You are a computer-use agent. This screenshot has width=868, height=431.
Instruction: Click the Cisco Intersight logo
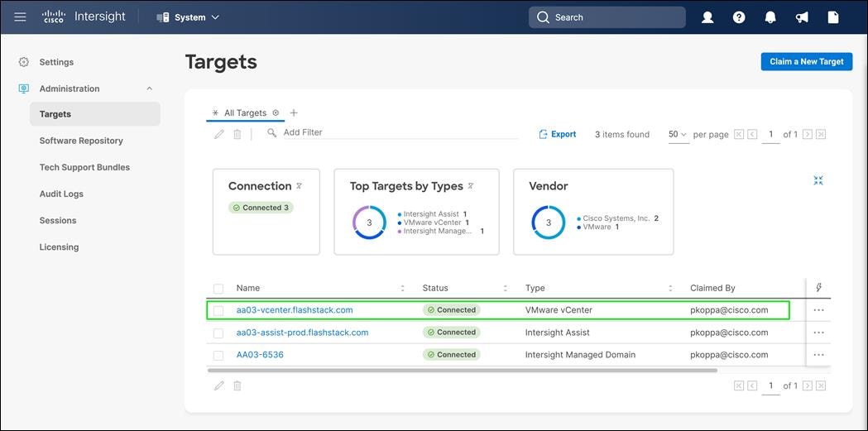[84, 17]
